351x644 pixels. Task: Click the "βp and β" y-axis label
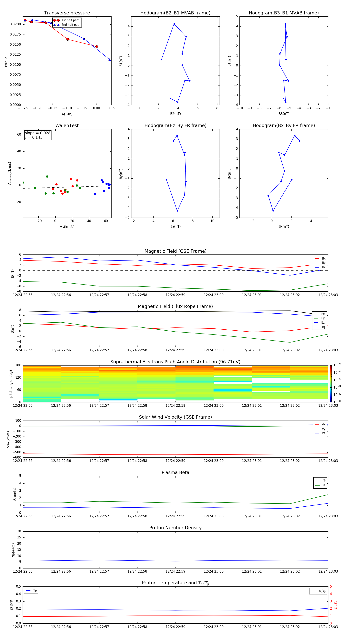coord(14,494)
